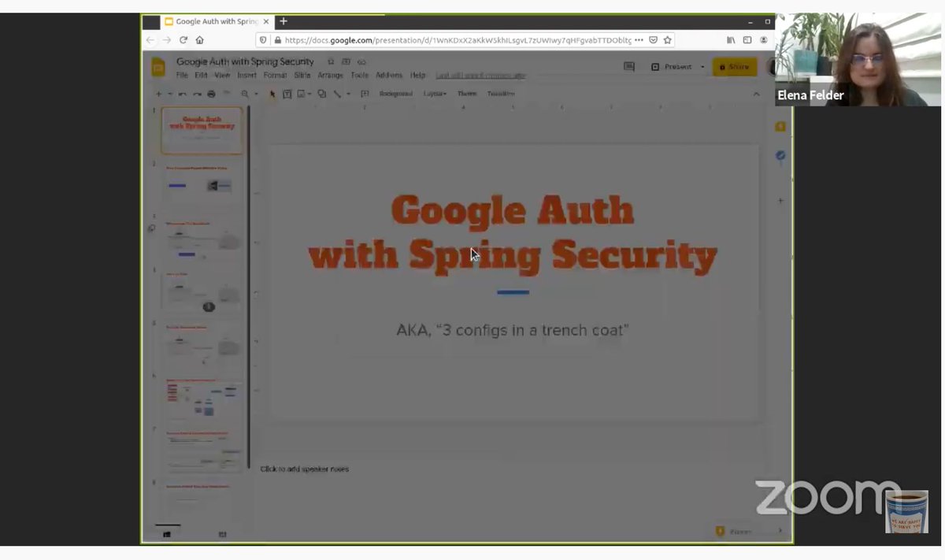
Task: Click the browser home icon
Action: [x=199, y=39]
